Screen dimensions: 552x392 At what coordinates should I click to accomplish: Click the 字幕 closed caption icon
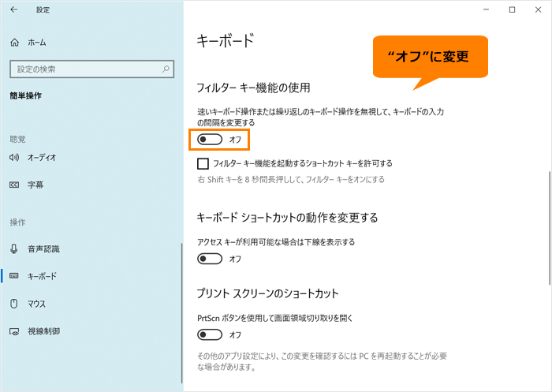click(14, 185)
